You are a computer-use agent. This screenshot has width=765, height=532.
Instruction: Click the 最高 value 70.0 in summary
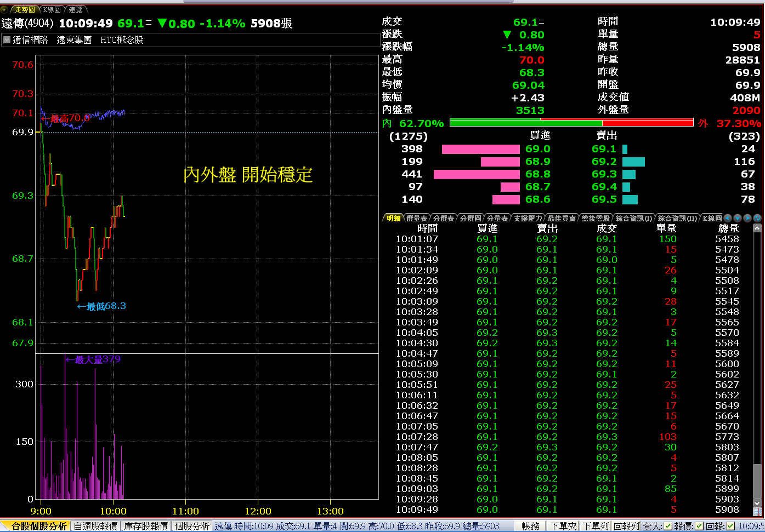(531, 60)
